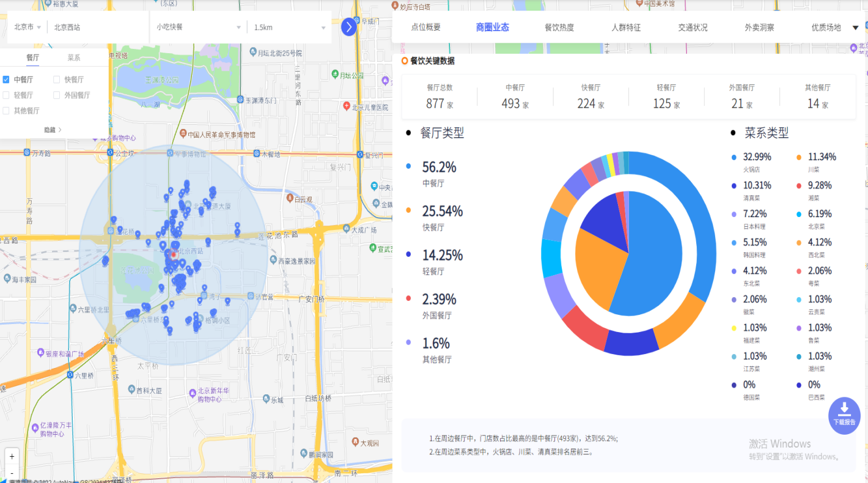Switch to the 餐饮热度 tab

(x=559, y=28)
